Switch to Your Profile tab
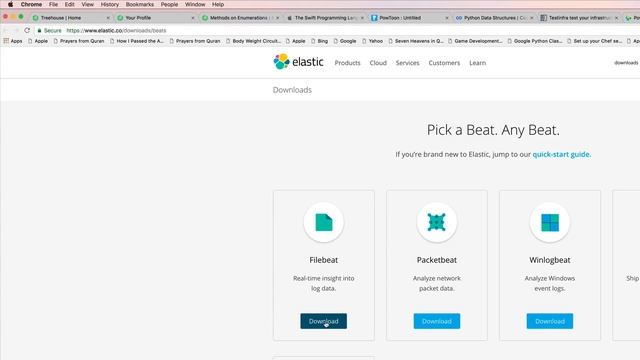640x360 pixels. coord(154,18)
